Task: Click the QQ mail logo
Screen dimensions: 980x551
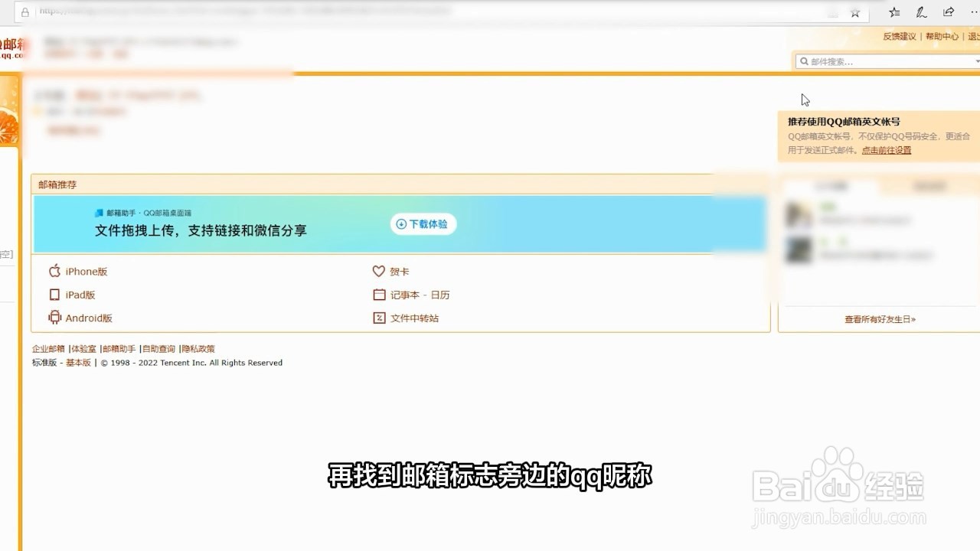Action: click(x=11, y=48)
